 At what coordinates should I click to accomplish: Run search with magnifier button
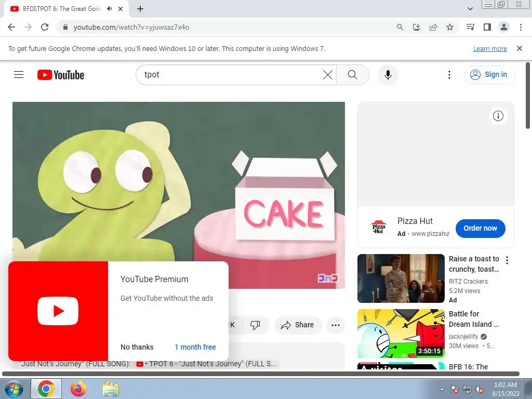pyautogui.click(x=353, y=75)
